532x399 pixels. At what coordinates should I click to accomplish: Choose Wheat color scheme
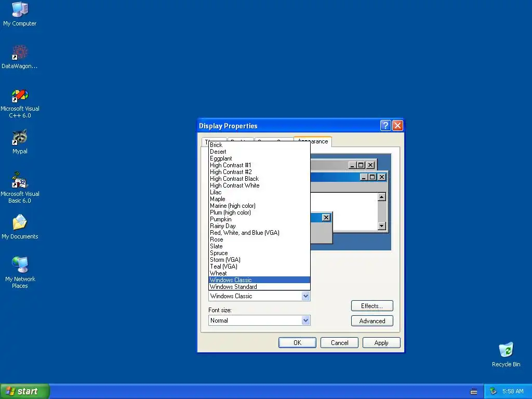click(x=259, y=273)
